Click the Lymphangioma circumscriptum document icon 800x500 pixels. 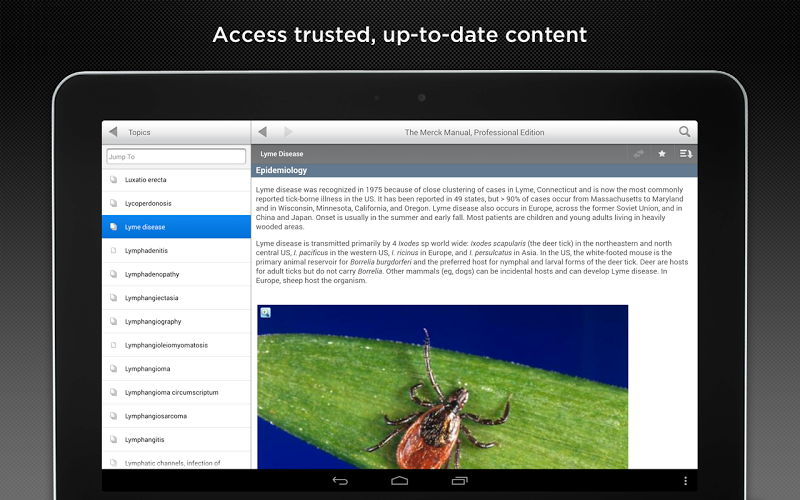[x=113, y=392]
